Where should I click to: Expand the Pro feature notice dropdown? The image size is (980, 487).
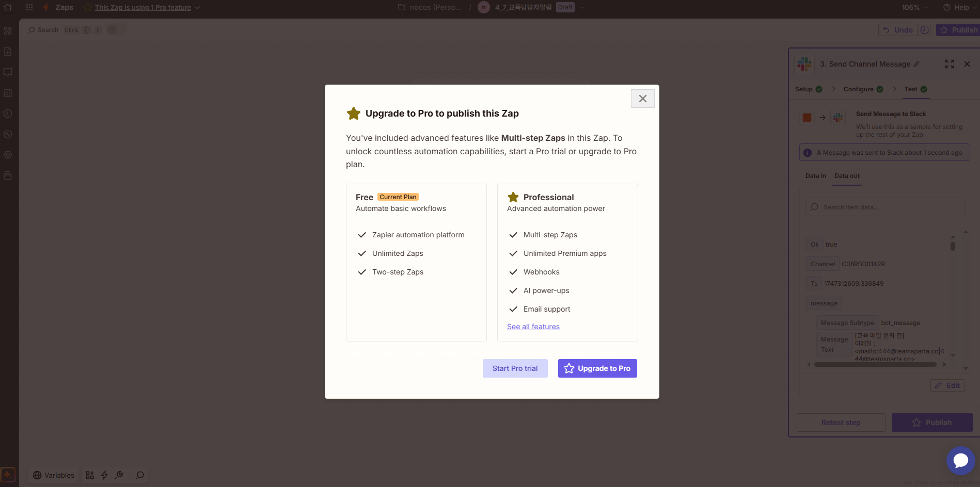point(197,8)
